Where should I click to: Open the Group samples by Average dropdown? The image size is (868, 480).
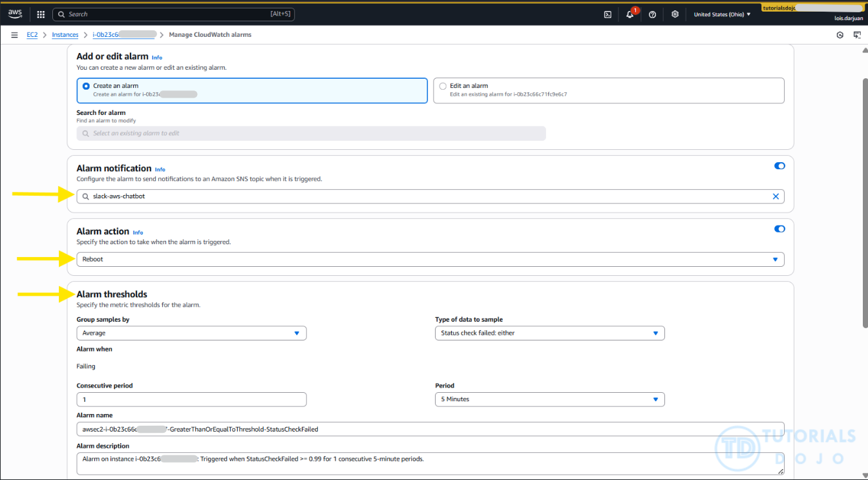(x=191, y=333)
